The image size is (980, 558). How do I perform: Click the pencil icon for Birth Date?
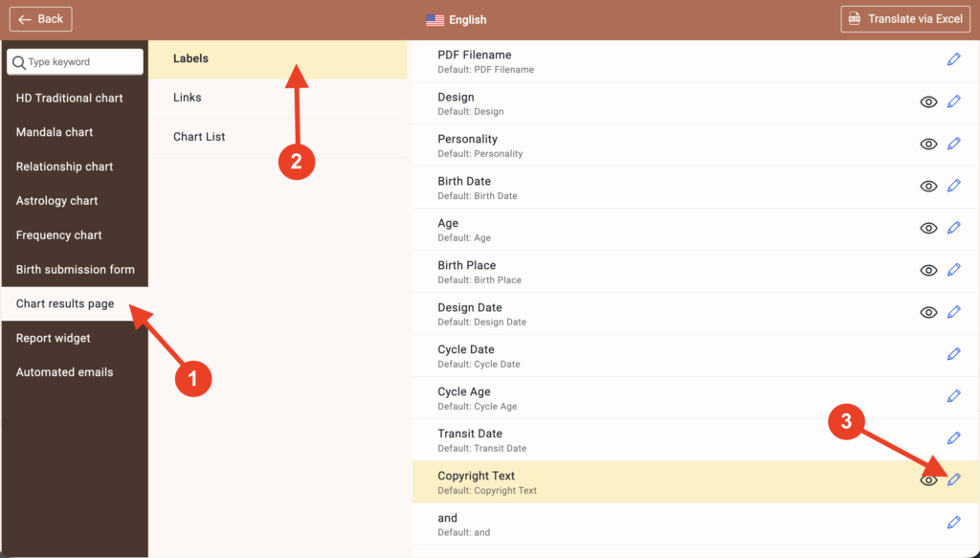coord(953,186)
